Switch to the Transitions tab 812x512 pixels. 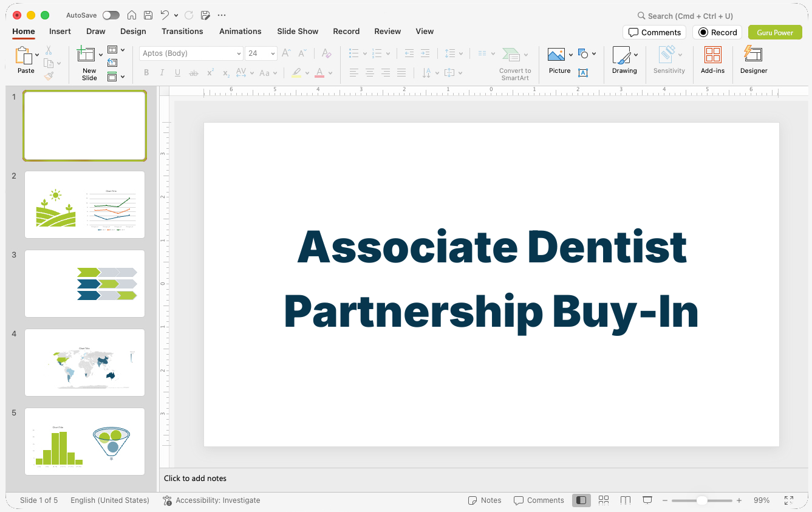click(182, 31)
